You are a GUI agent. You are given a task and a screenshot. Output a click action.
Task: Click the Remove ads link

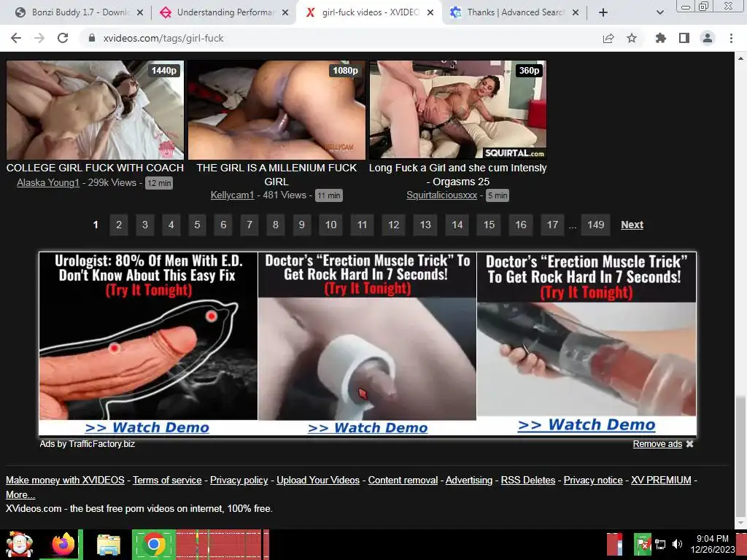657,444
